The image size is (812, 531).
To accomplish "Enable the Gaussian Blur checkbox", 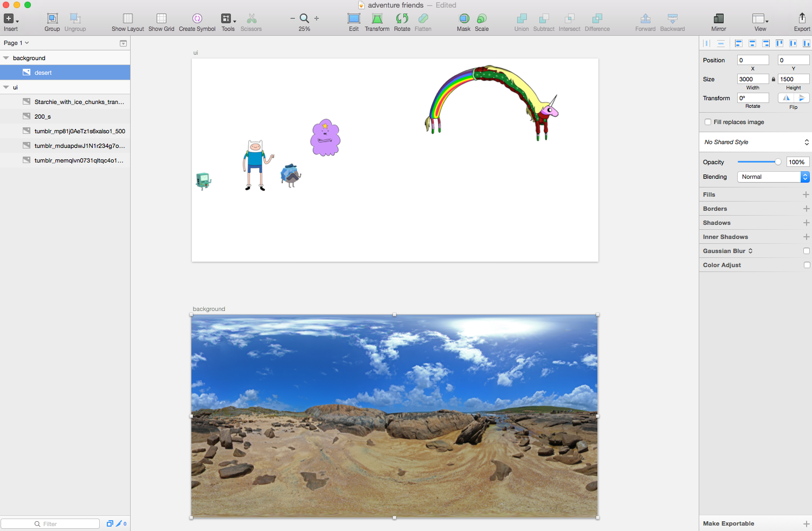I will tap(807, 251).
